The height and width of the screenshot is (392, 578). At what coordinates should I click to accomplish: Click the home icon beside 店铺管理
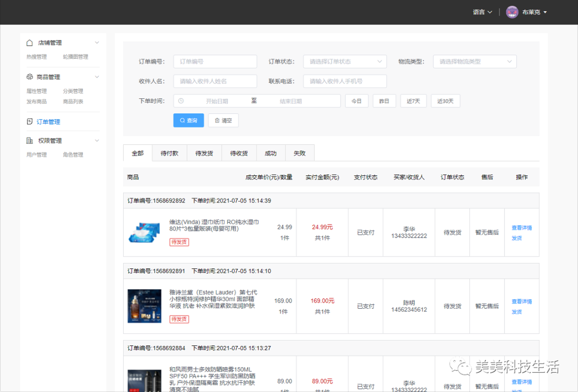click(x=29, y=42)
